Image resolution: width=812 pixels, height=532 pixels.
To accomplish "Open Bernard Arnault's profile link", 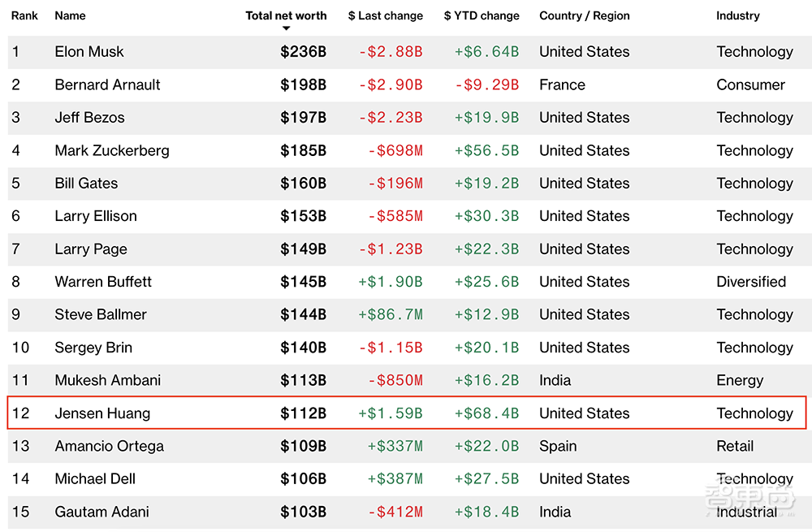I will (x=107, y=84).
